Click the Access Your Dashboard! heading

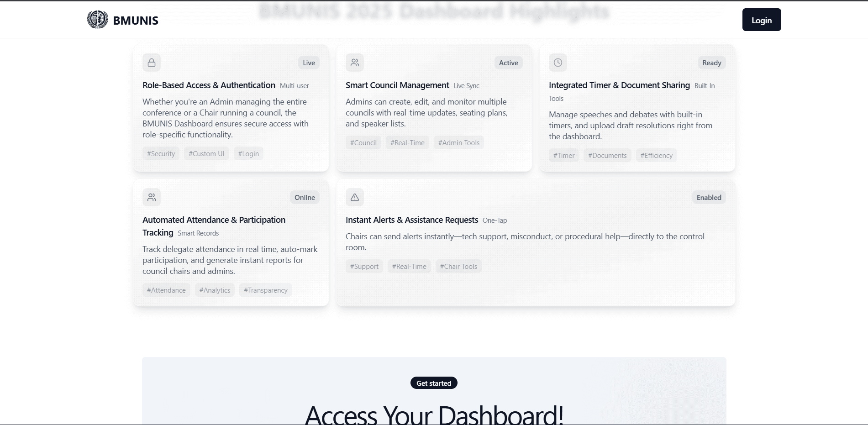(x=434, y=415)
